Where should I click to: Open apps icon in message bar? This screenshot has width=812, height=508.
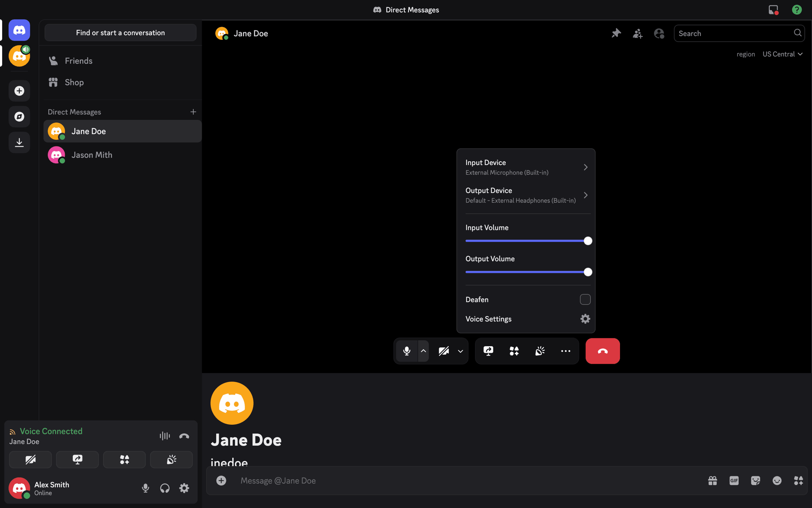pos(798,480)
